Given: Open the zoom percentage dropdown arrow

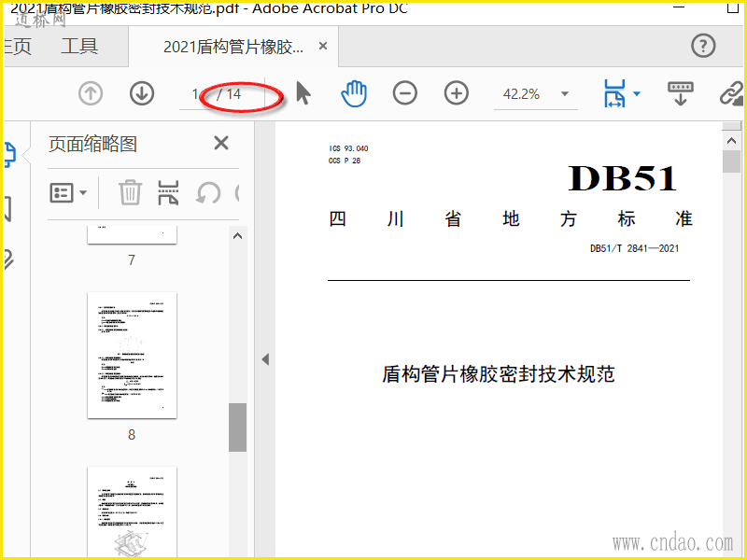Looking at the screenshot, I should [x=565, y=94].
